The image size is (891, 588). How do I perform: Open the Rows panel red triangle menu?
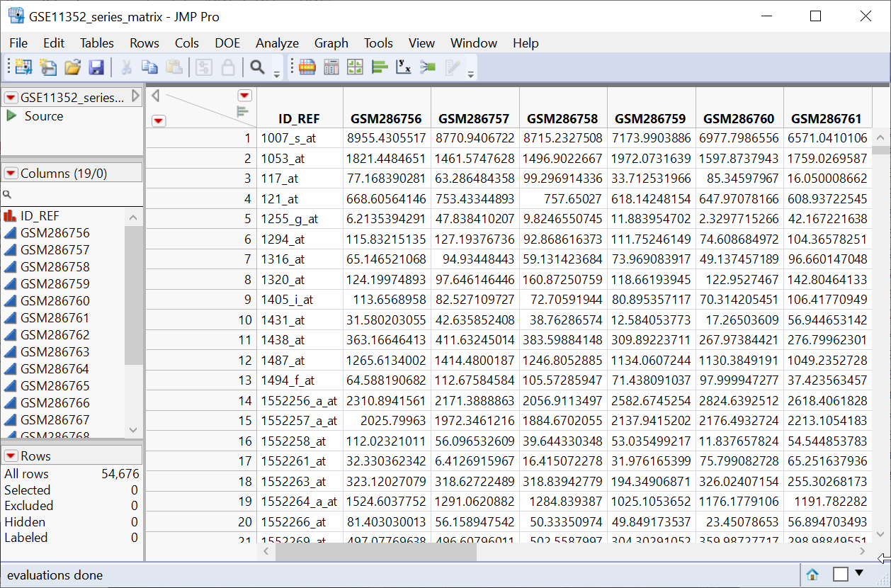[10, 456]
